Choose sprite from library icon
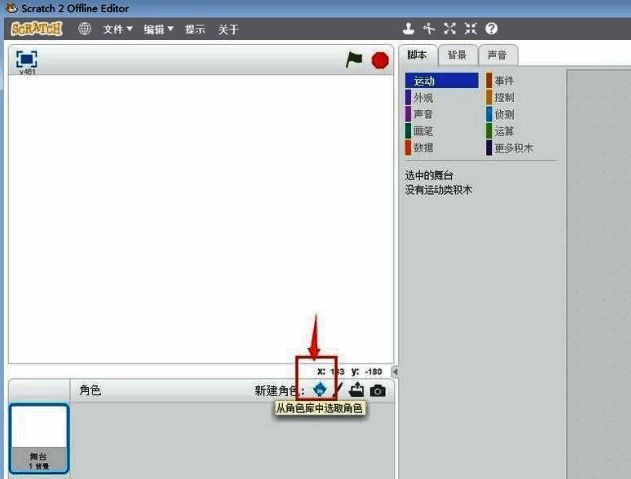Screen dimensions: 631x479 [319, 390]
